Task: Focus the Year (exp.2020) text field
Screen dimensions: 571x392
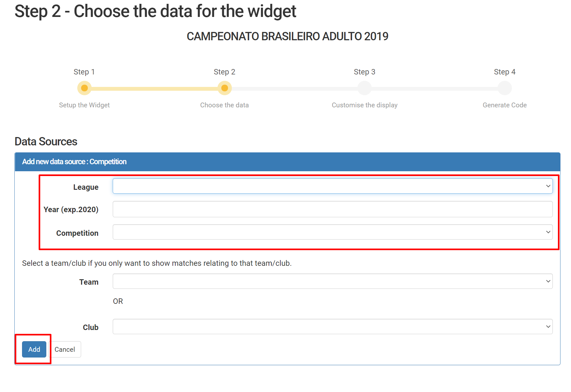Action: pyautogui.click(x=332, y=209)
